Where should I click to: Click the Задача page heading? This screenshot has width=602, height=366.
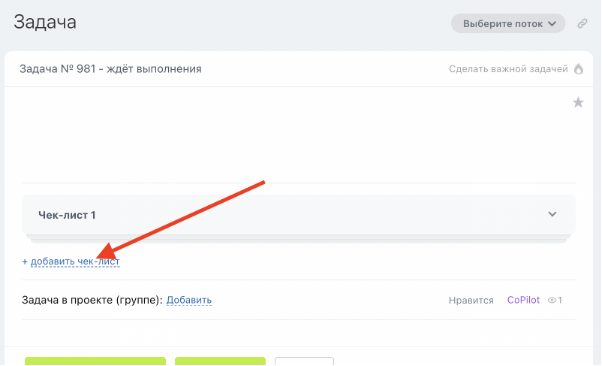(45, 22)
